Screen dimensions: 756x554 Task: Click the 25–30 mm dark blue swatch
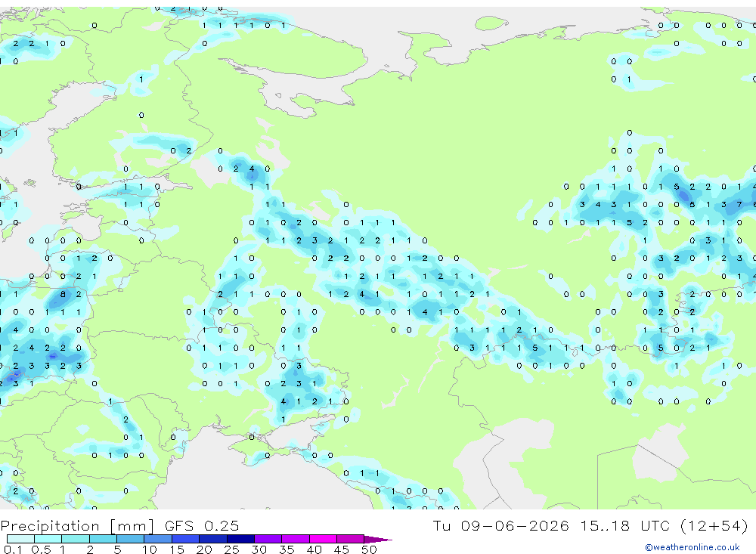[240, 539]
